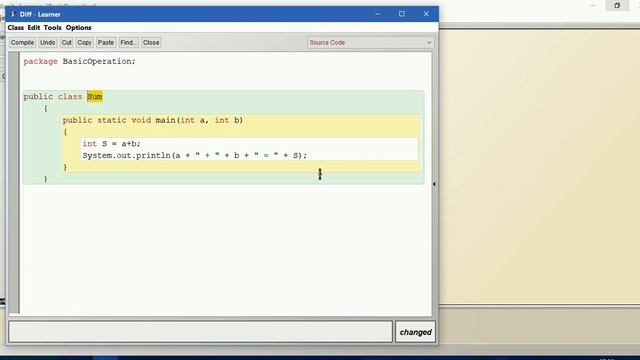Viewport: 640px width, 360px height.
Task: Click the System.out.println line
Action: point(195,156)
